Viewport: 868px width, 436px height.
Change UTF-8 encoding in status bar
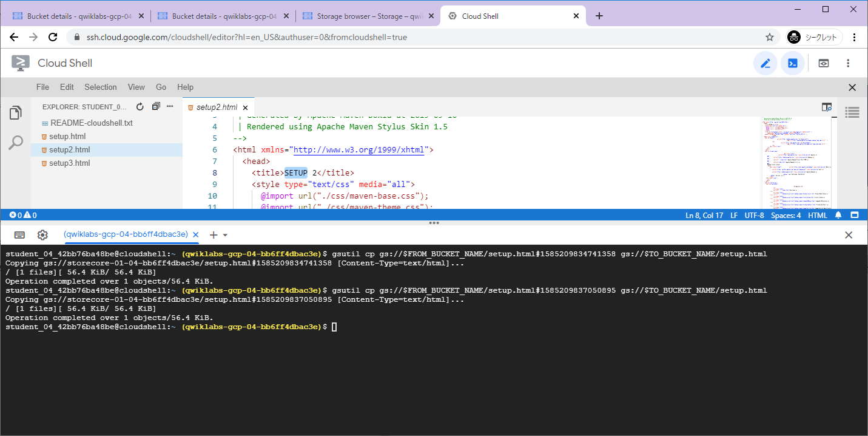pos(754,215)
